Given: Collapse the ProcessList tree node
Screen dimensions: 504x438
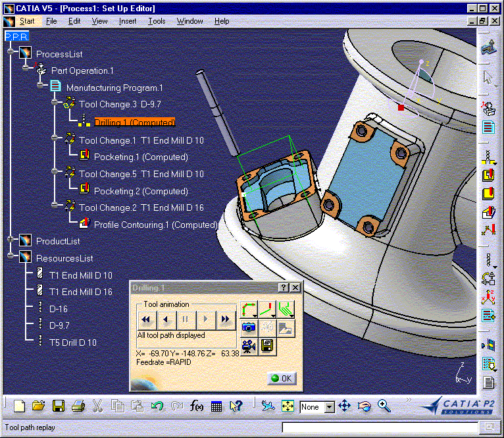Looking at the screenshot, I should tap(11, 51).
